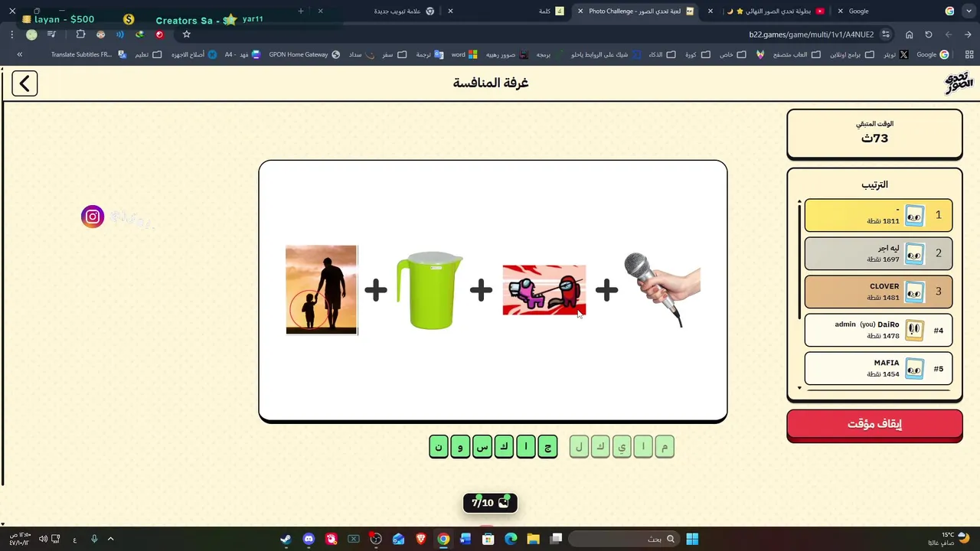980x551 pixels.
Task: Open the Google bookmark
Action: [933, 54]
